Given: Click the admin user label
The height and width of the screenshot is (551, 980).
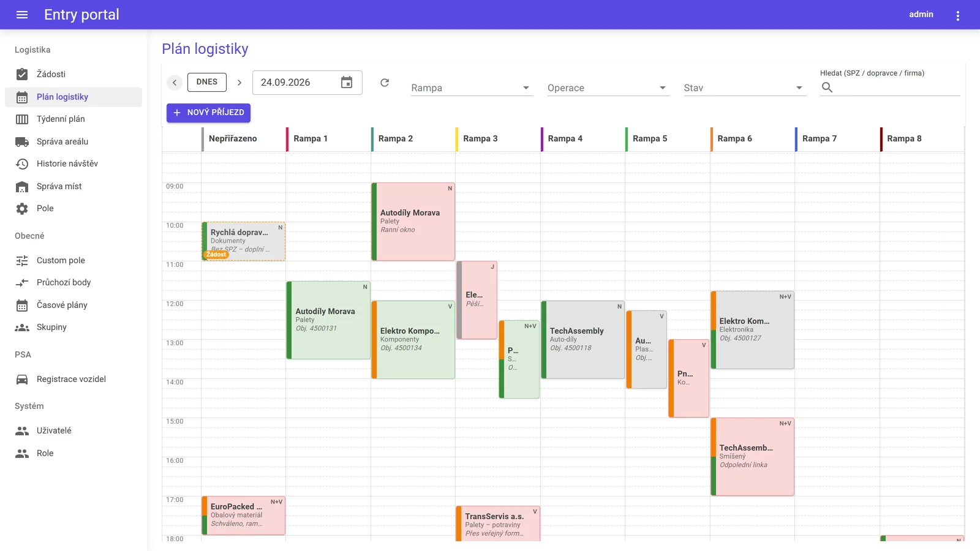Looking at the screenshot, I should [x=921, y=14].
